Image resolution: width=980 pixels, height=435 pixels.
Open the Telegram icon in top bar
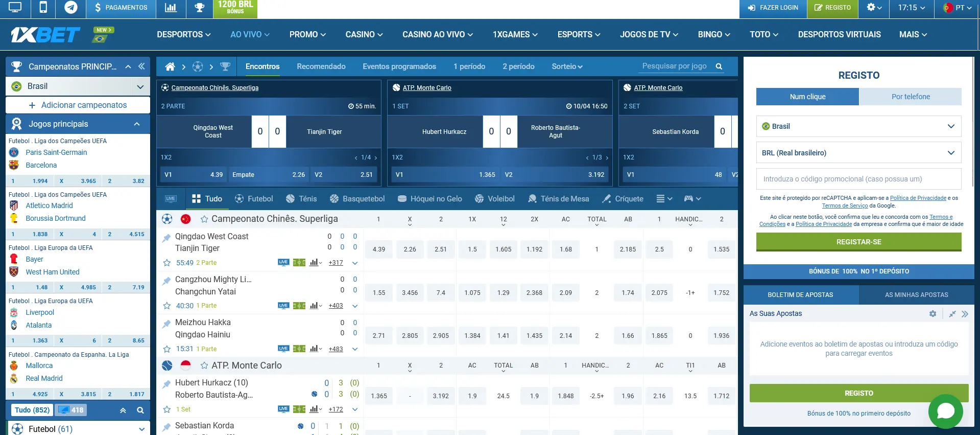pyautogui.click(x=71, y=8)
